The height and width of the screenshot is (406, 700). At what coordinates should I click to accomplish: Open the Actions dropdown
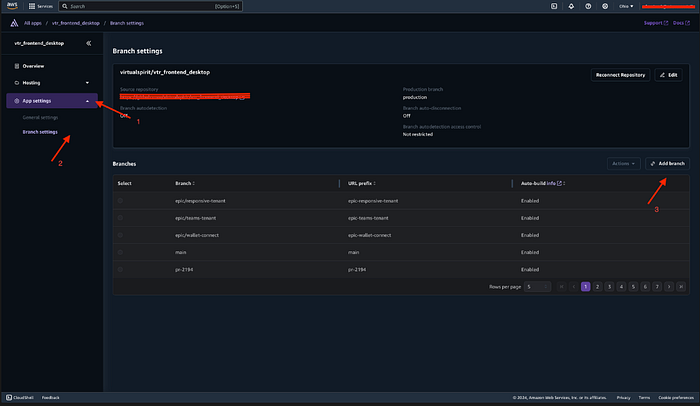(623, 163)
